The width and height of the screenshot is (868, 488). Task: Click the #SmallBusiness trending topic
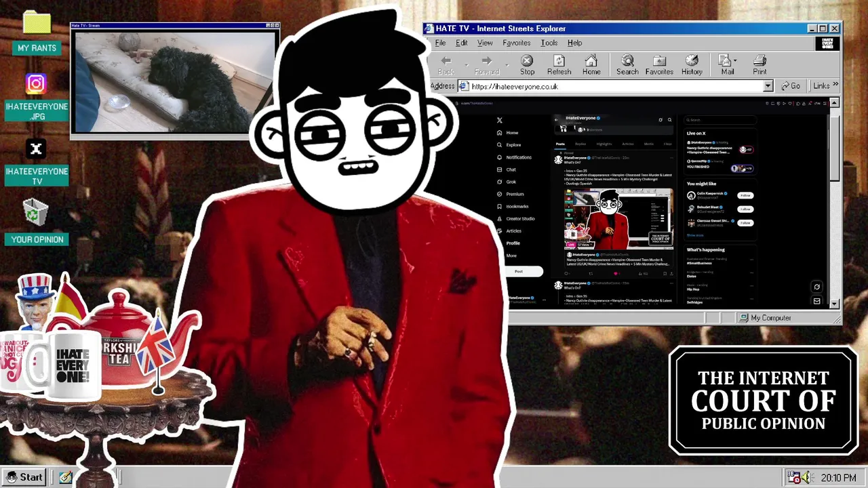point(699,262)
